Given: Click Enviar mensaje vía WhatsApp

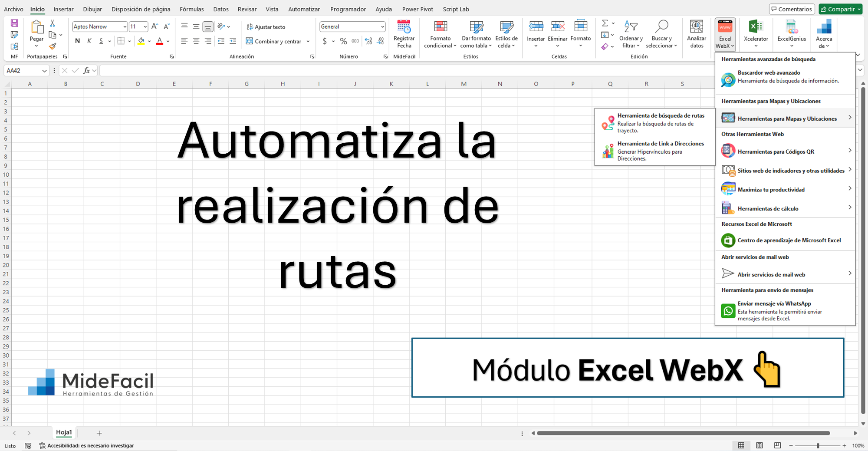Looking at the screenshot, I should coord(786,311).
